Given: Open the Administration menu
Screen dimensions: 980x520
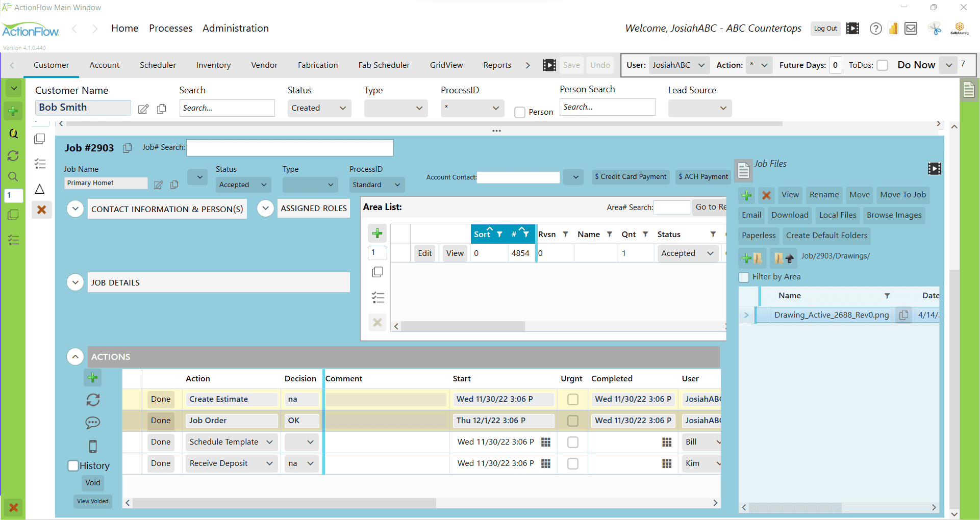Looking at the screenshot, I should tap(235, 28).
